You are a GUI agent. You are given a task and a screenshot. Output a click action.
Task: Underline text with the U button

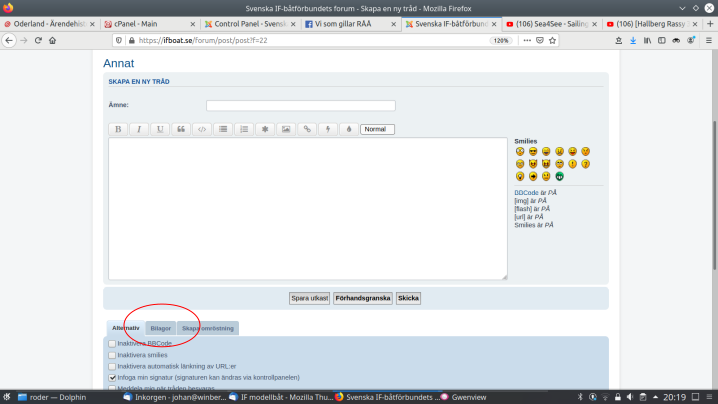[160, 129]
